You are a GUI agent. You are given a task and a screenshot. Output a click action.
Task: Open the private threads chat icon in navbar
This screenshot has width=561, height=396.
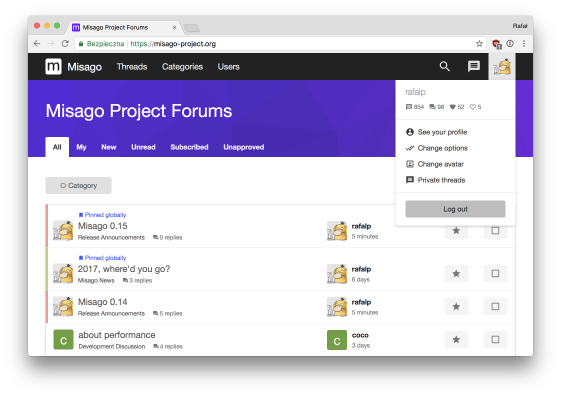click(474, 66)
